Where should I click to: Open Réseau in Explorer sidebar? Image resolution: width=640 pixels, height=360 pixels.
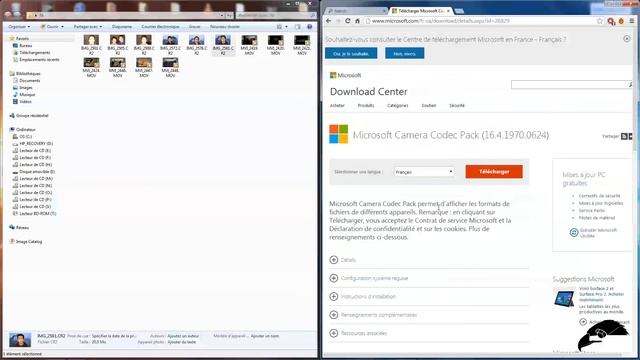tap(22, 228)
